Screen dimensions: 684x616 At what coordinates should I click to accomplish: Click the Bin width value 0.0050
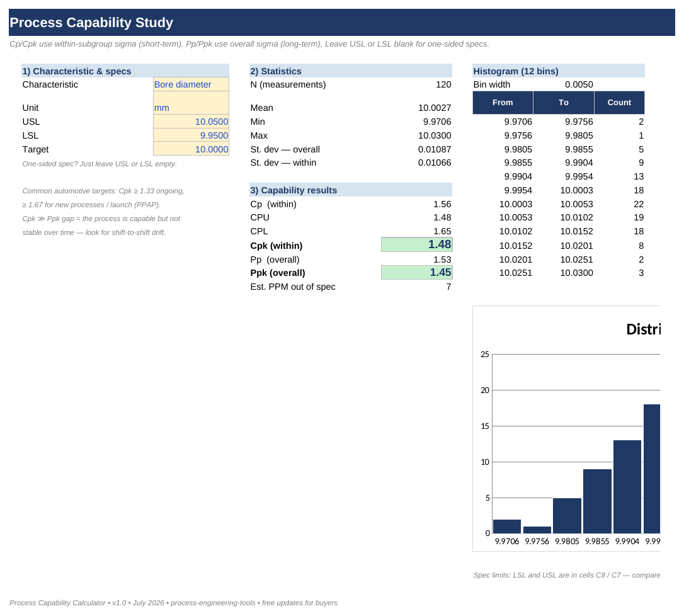click(579, 84)
